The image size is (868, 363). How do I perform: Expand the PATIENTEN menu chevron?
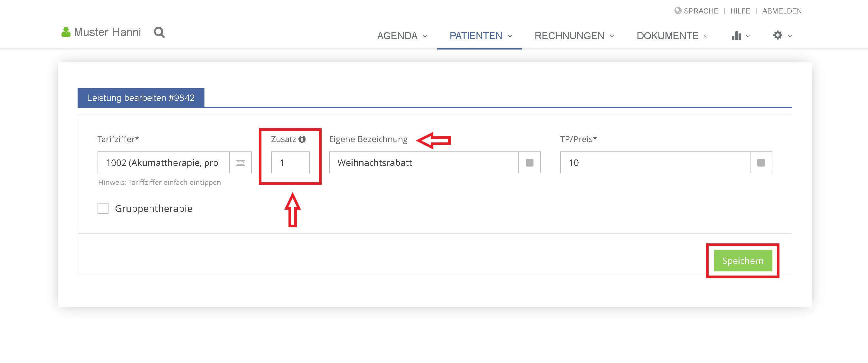(x=510, y=36)
